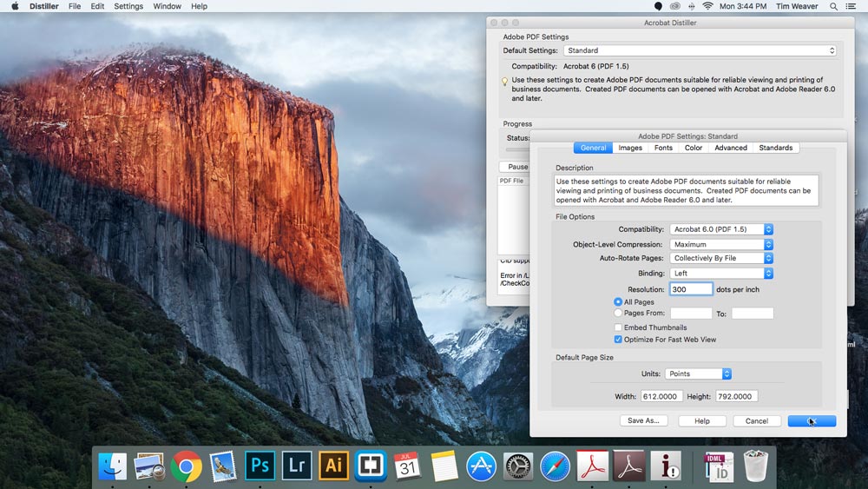Click the Pages From input field
Viewport: 868px width, 489px height.
tap(691, 314)
